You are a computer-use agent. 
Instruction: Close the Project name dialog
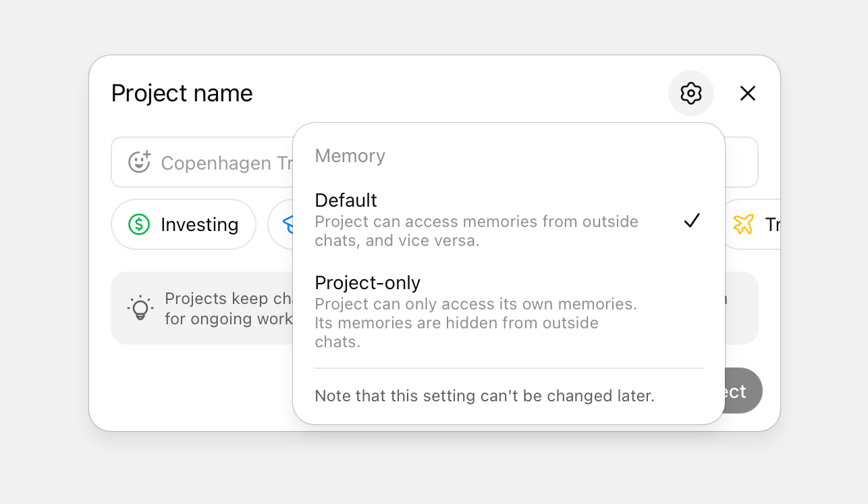click(747, 93)
